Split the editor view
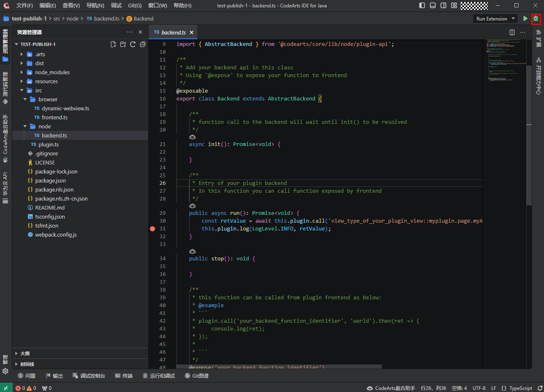The image size is (544, 392). point(512,32)
